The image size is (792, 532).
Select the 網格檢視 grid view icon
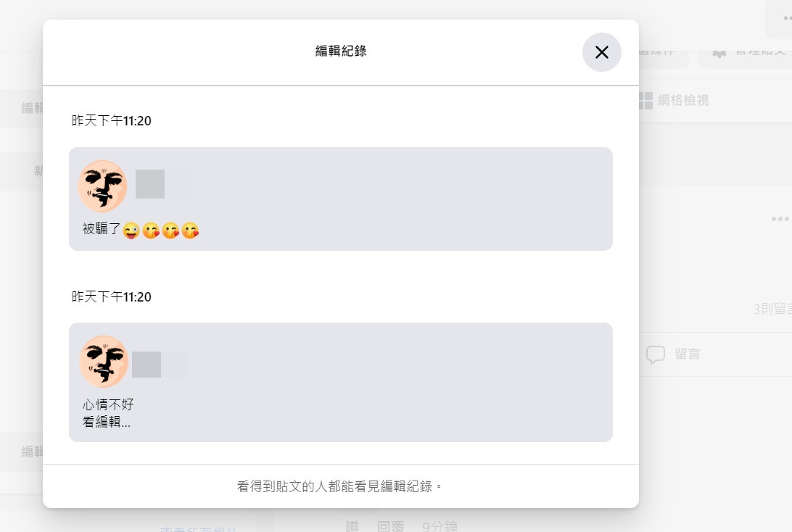coord(645,101)
